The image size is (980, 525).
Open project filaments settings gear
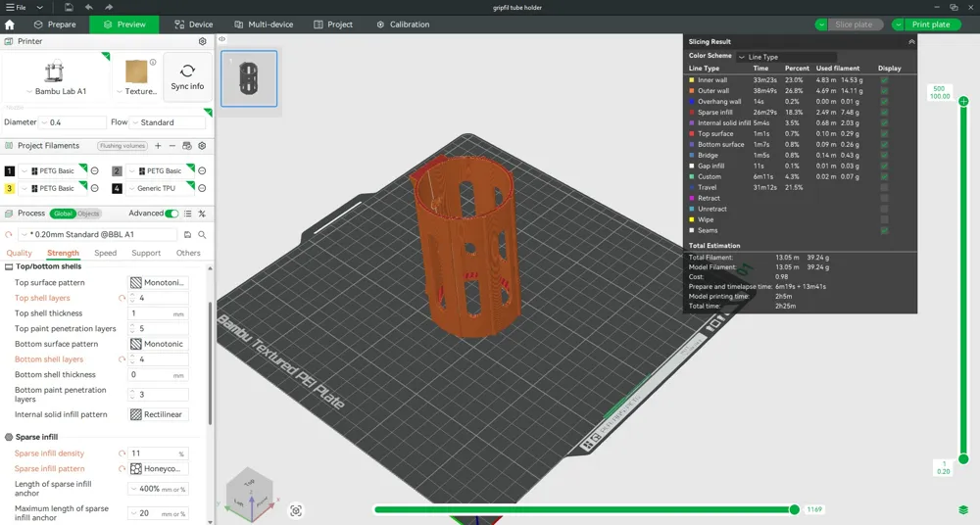202,146
